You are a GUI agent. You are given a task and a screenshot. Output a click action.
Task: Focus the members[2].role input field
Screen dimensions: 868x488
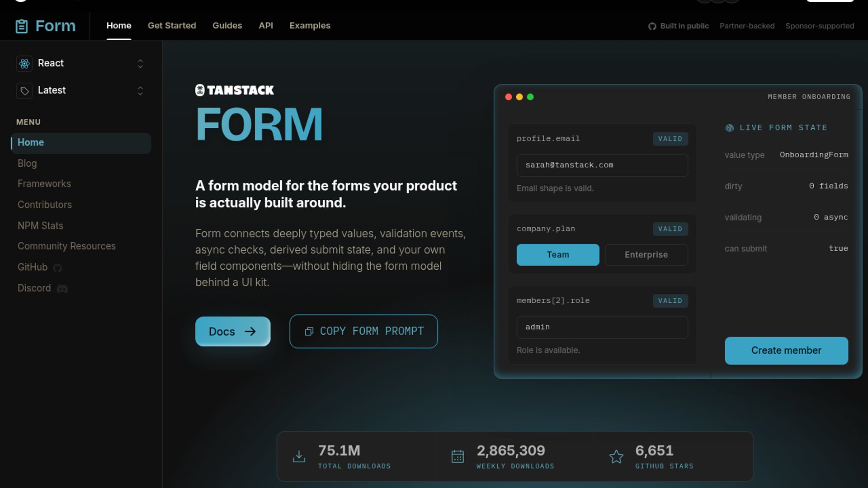point(602,327)
